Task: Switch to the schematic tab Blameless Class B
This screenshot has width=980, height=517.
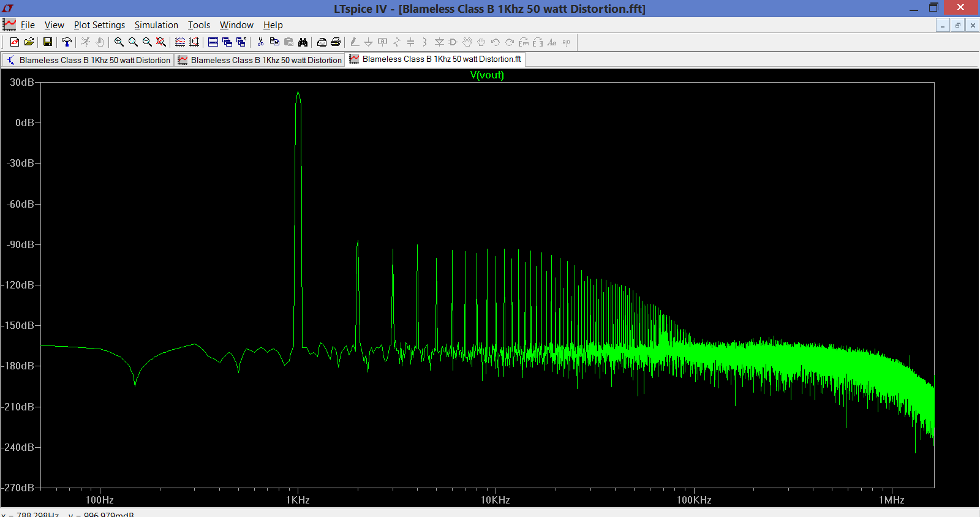Action: pos(88,60)
